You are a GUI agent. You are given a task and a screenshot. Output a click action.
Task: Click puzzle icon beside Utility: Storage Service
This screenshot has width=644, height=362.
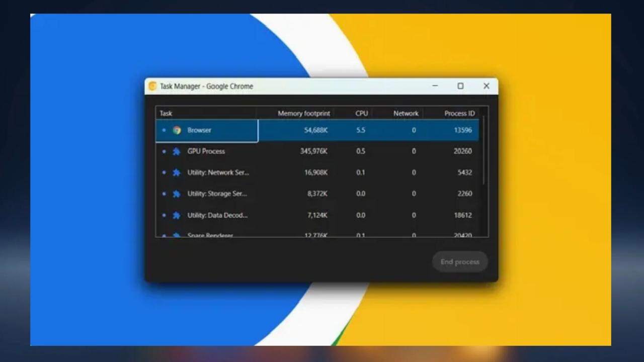[177, 194]
